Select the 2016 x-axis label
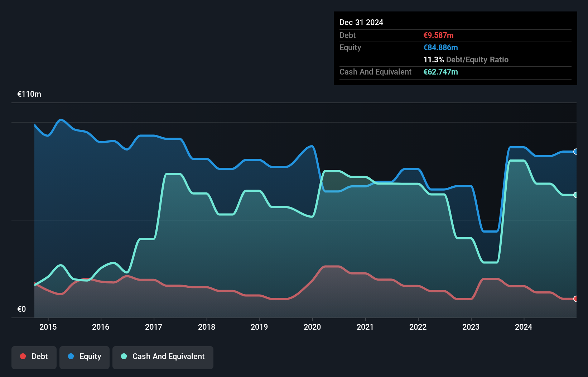The width and height of the screenshot is (588, 377). [101, 327]
